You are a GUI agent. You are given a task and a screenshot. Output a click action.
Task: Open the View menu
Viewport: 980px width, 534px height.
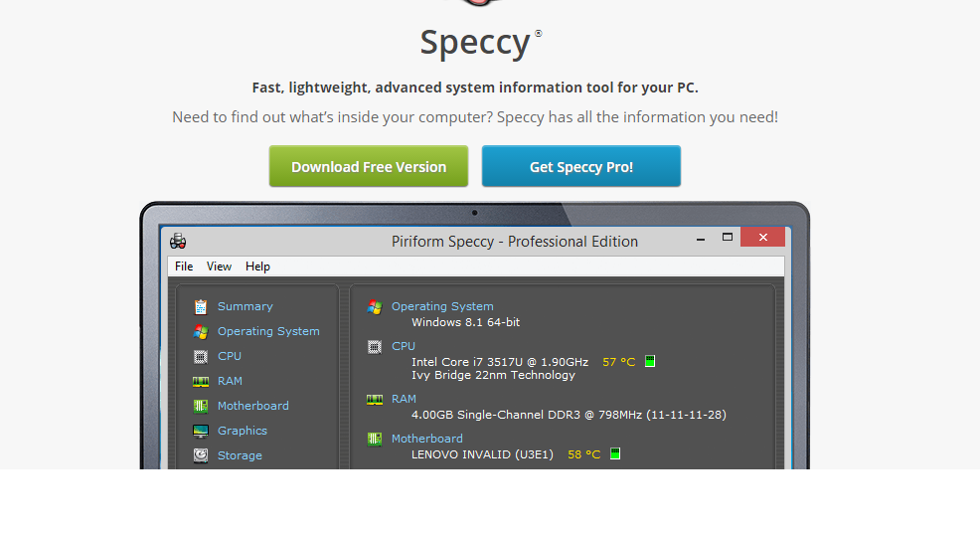219,267
